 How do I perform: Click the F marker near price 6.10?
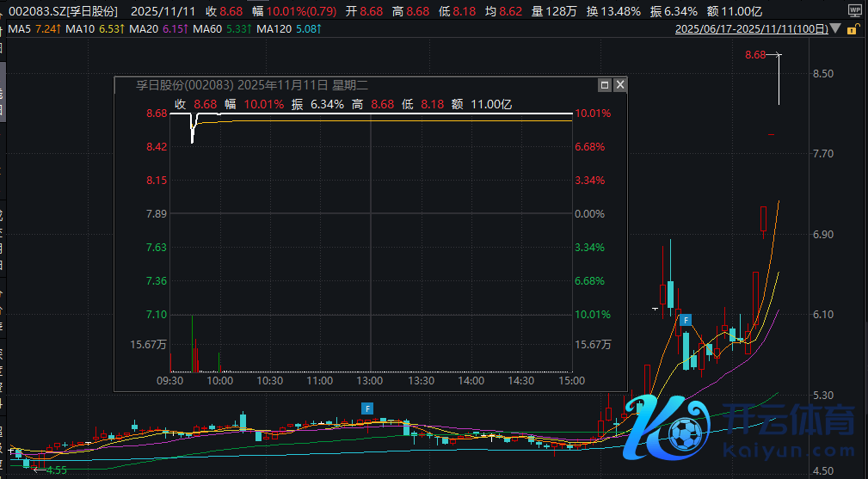pos(686,320)
